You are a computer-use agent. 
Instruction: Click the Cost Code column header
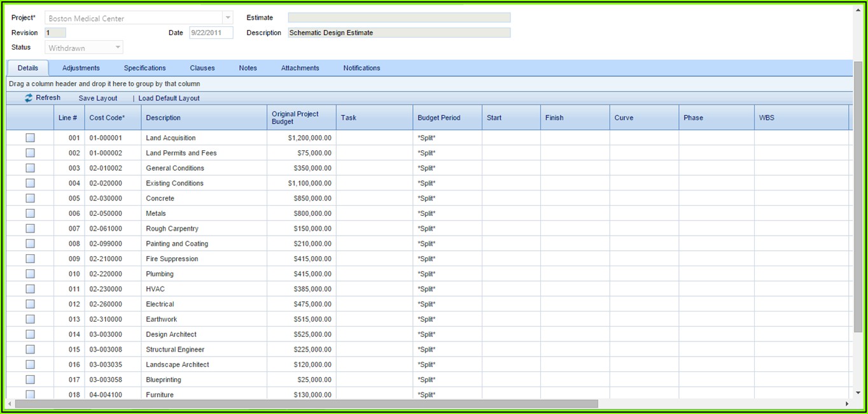pyautogui.click(x=107, y=118)
